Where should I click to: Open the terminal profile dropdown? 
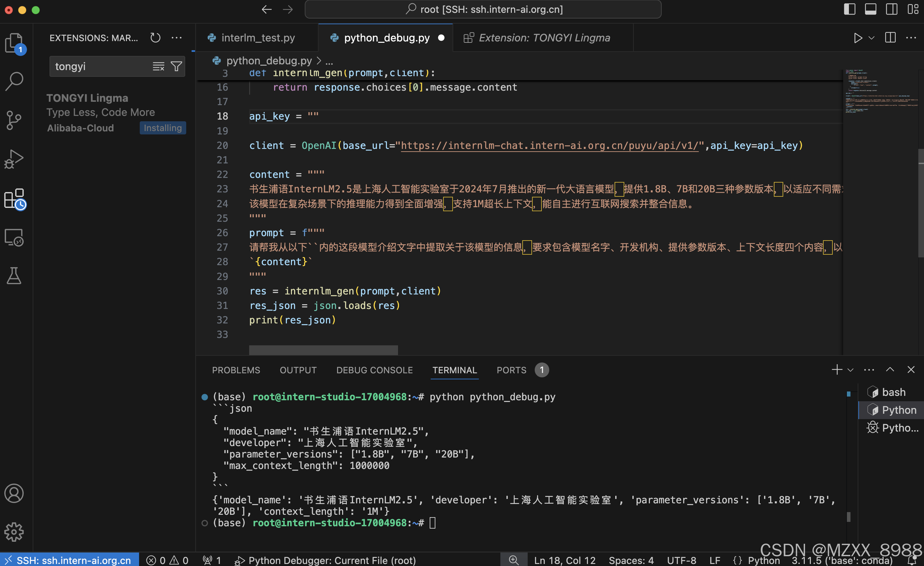850,370
